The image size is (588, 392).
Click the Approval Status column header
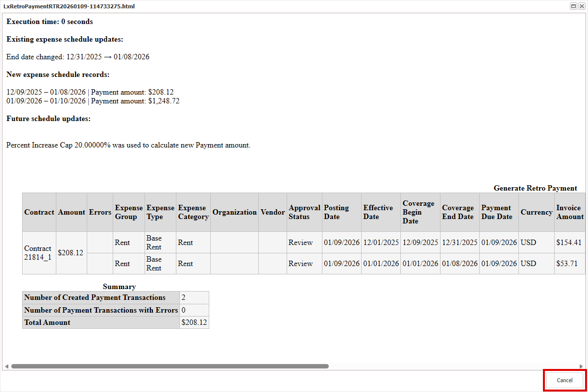pyautogui.click(x=304, y=212)
